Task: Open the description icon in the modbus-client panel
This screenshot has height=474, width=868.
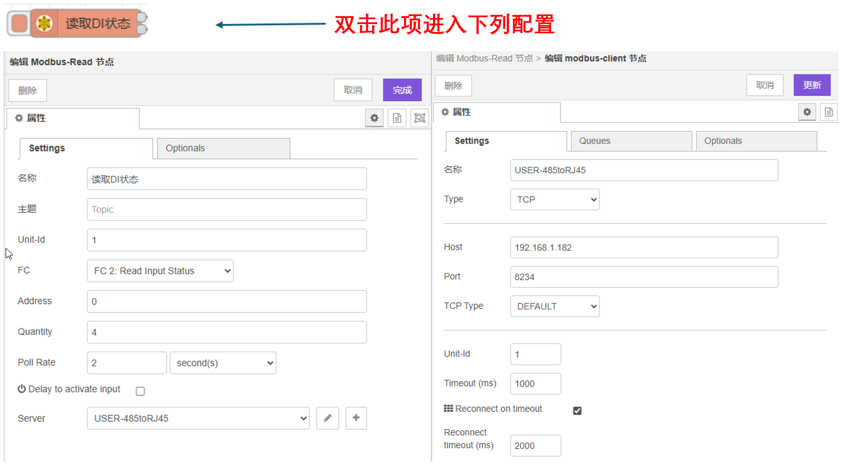Action: [x=829, y=112]
